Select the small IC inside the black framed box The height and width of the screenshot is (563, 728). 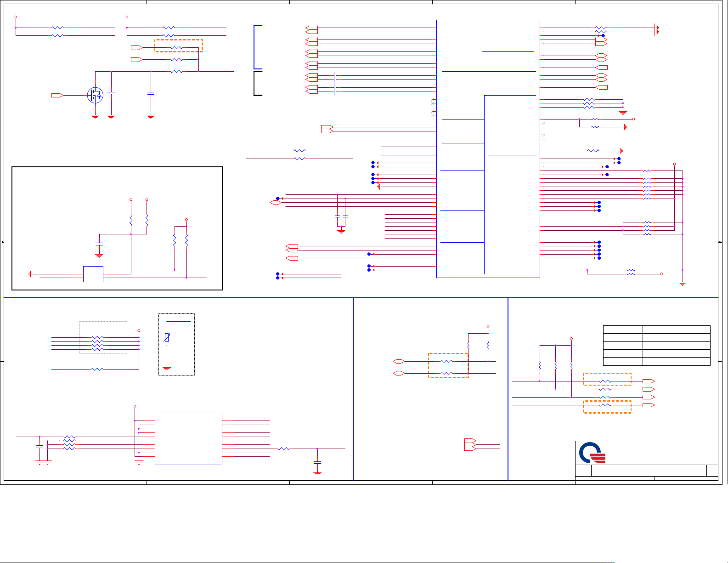tap(93, 274)
